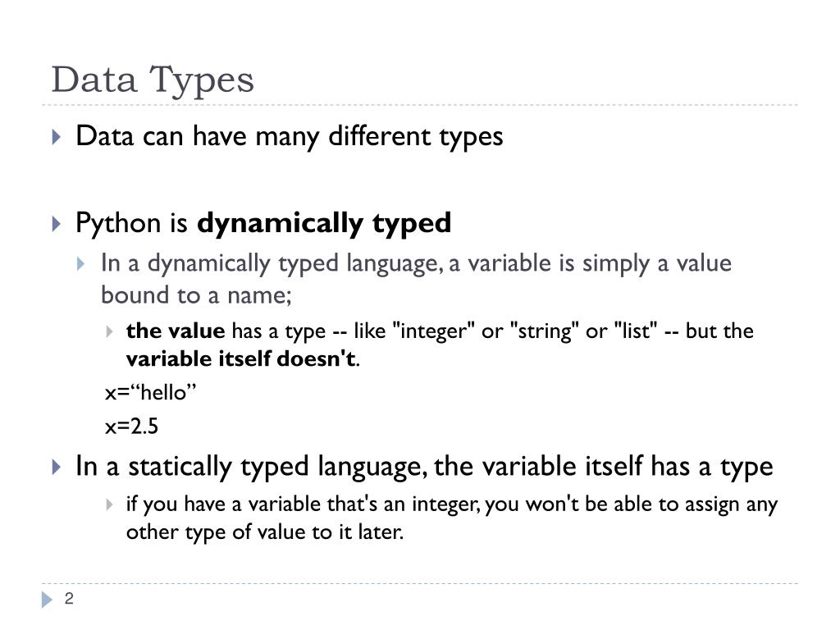Click the word ""integer"" in quotes

(x=434, y=331)
